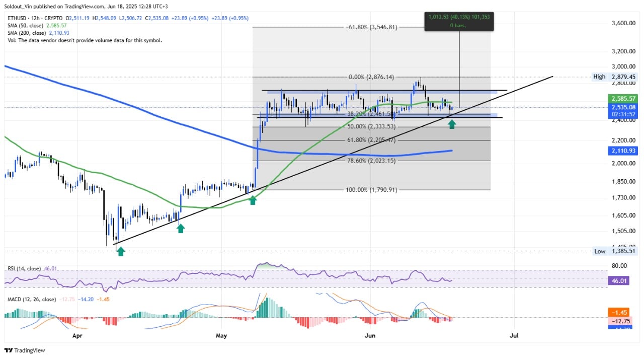
Task: Click the Low 1,385.51 price label
Action: pyautogui.click(x=615, y=251)
